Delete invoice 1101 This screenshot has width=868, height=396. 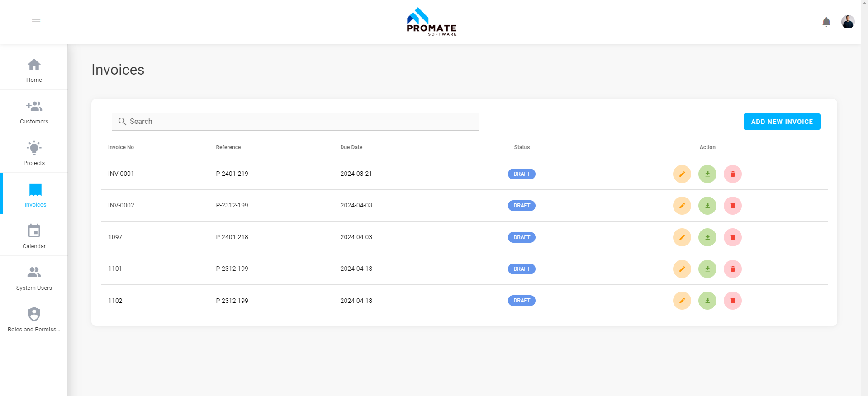pyautogui.click(x=732, y=269)
